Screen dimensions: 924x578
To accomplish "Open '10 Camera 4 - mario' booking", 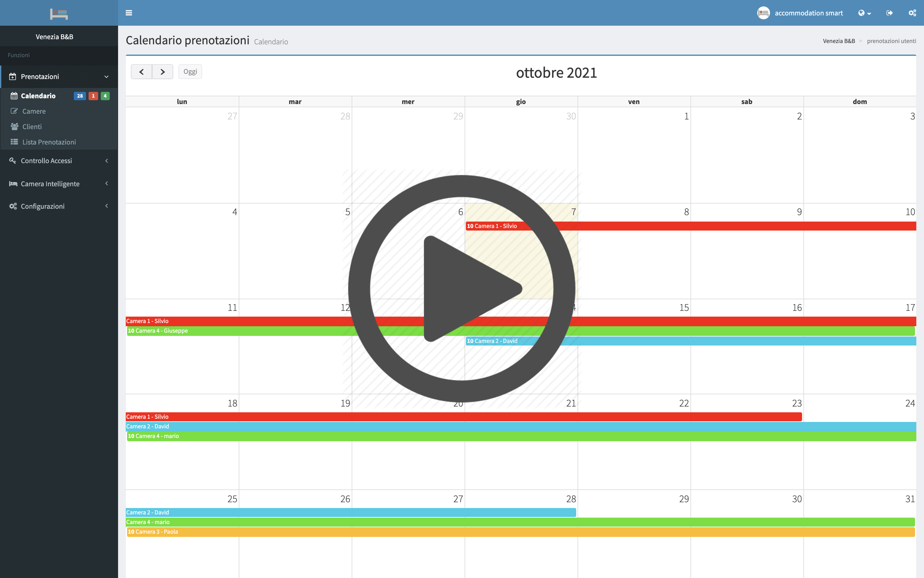I will [521, 436].
